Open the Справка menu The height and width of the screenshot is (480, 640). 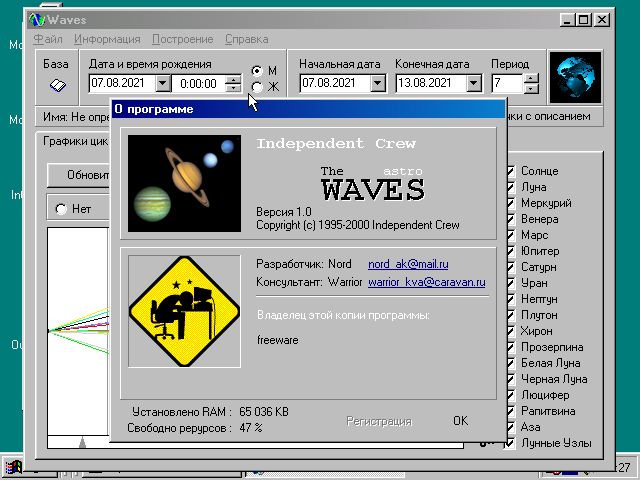click(x=246, y=39)
